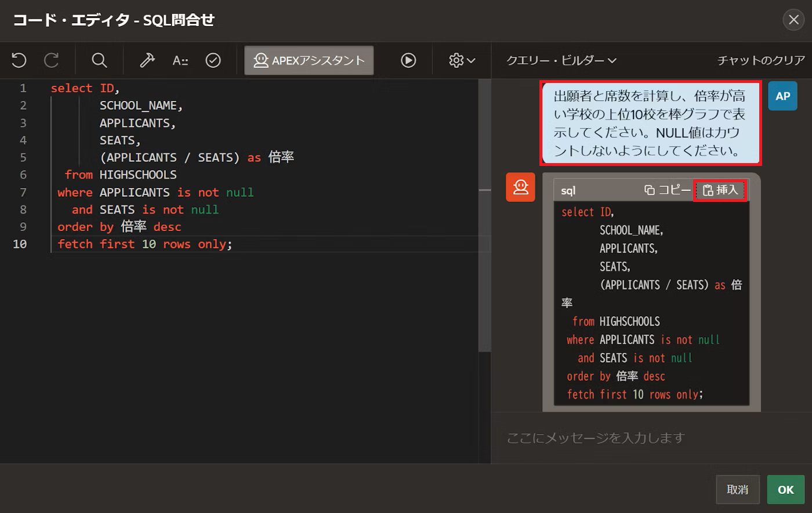Click the editor vertical scrollbar thumb
Screen dimensions: 812x513
coord(485,215)
